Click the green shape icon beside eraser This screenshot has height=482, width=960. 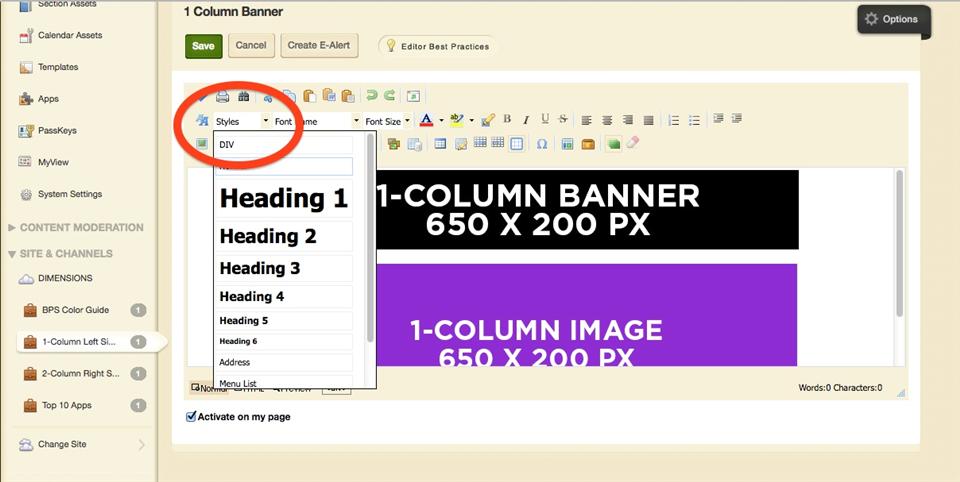click(x=613, y=144)
